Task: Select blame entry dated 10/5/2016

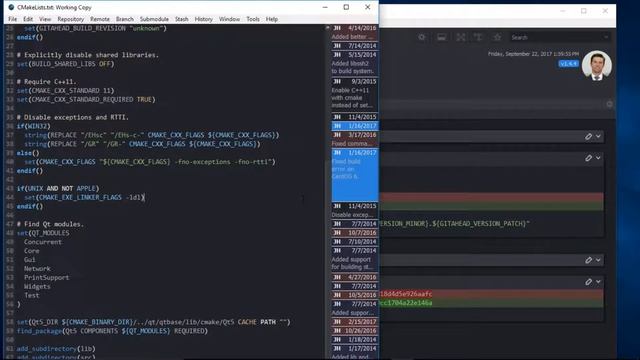Action: (x=355, y=295)
